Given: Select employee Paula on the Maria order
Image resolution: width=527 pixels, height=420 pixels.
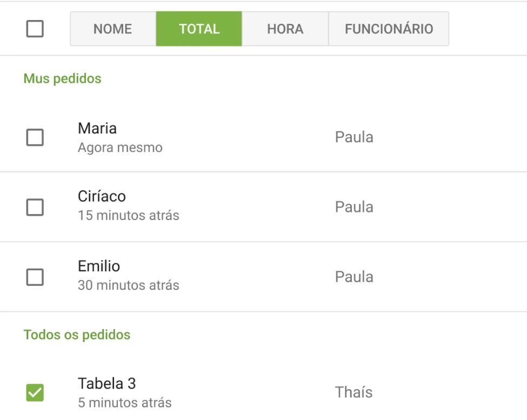Looking at the screenshot, I should coord(354,137).
